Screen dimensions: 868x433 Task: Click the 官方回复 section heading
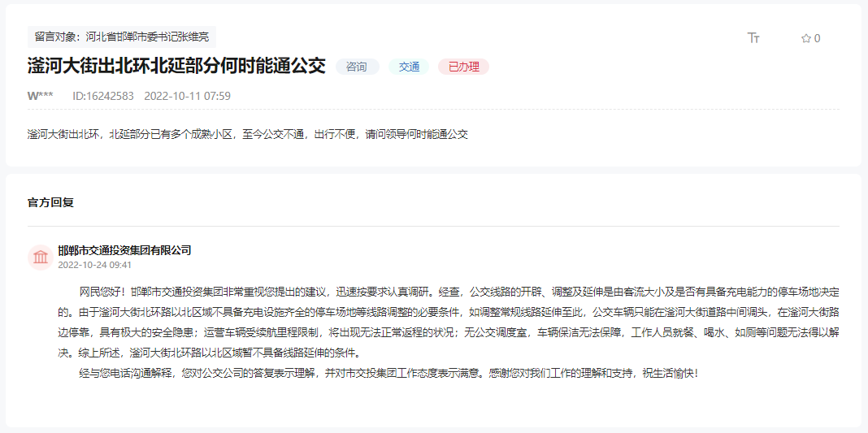[x=50, y=202]
